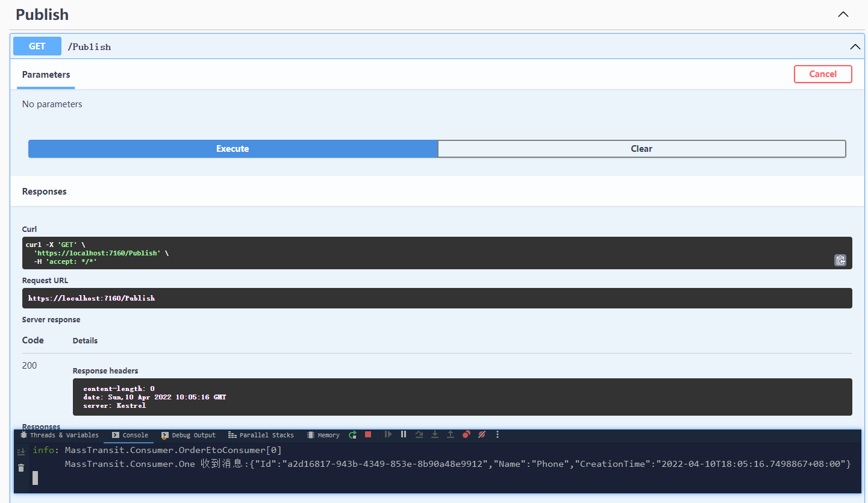Click the curl command code block

[x=437, y=253]
